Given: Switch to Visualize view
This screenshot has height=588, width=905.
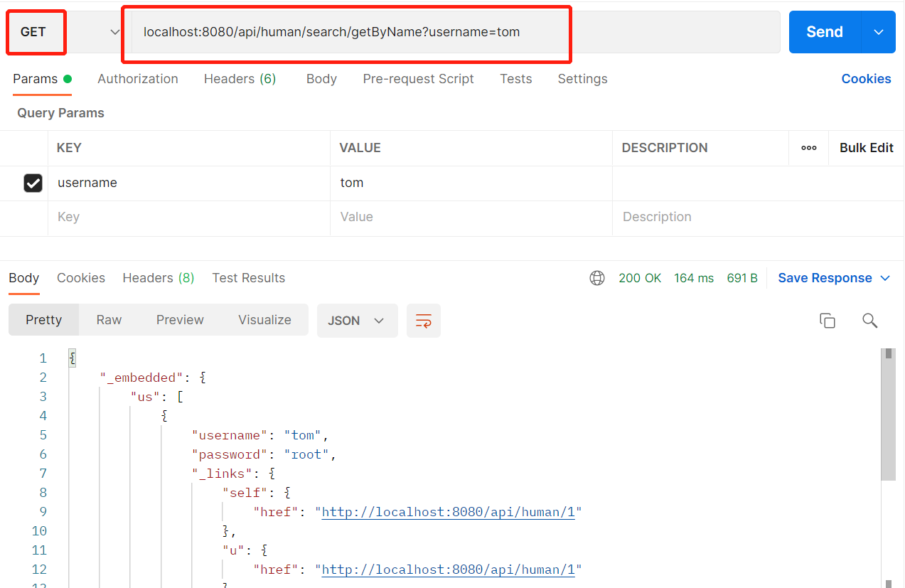Looking at the screenshot, I should [264, 320].
